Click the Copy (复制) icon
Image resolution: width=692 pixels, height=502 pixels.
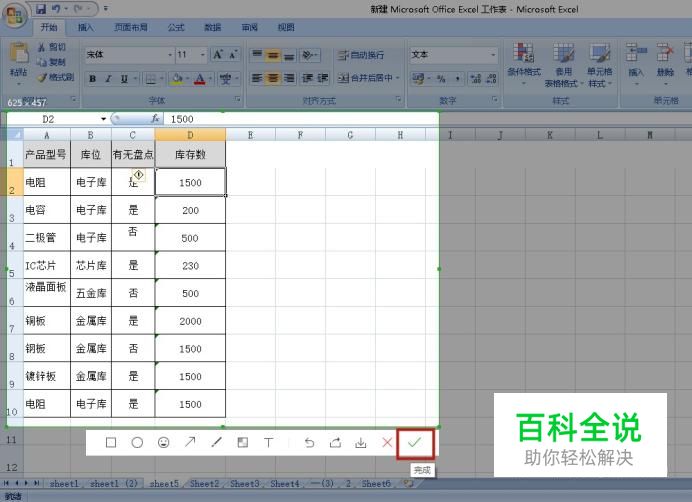(x=41, y=62)
